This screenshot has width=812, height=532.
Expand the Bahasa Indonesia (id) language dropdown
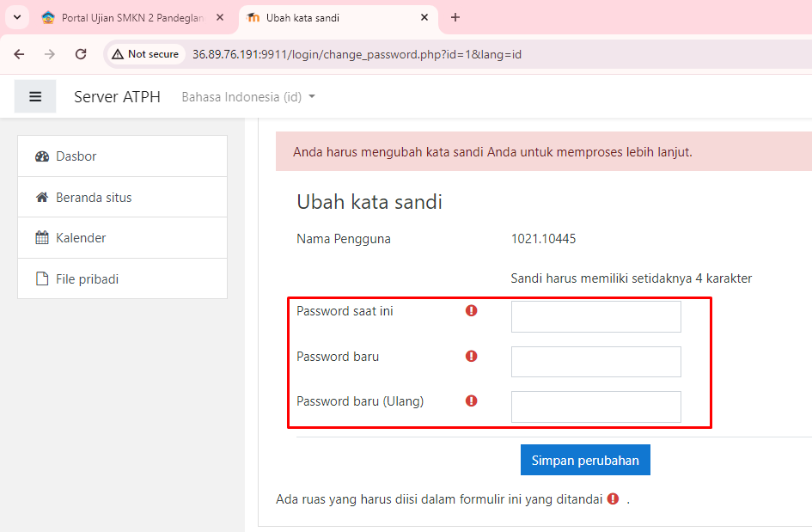pyautogui.click(x=248, y=97)
